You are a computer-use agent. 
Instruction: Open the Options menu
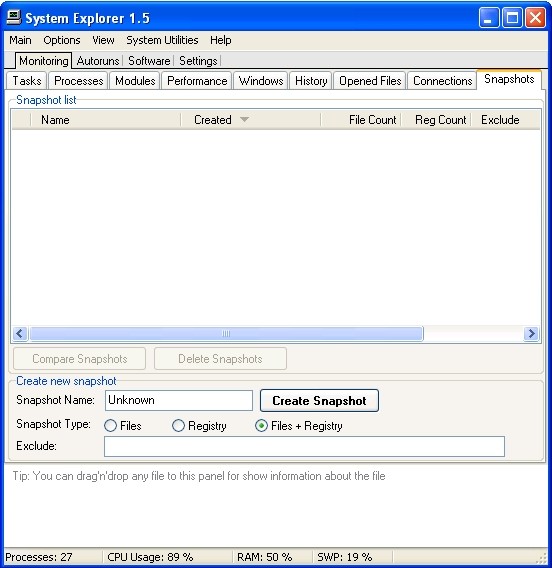point(62,40)
